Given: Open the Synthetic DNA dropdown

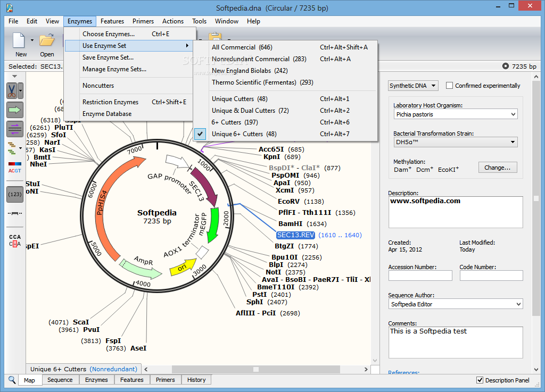Looking at the screenshot, I should 413,86.
